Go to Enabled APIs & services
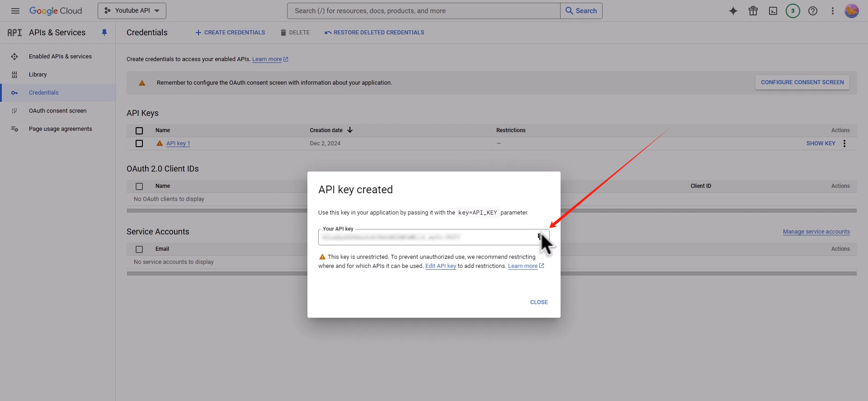The image size is (868, 401). click(60, 57)
